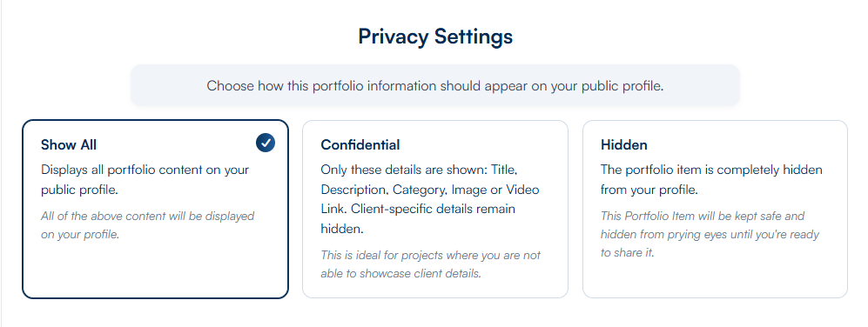The width and height of the screenshot is (868, 327).
Task: Click "Client-specific details remain hidden" text
Action: pos(418,219)
